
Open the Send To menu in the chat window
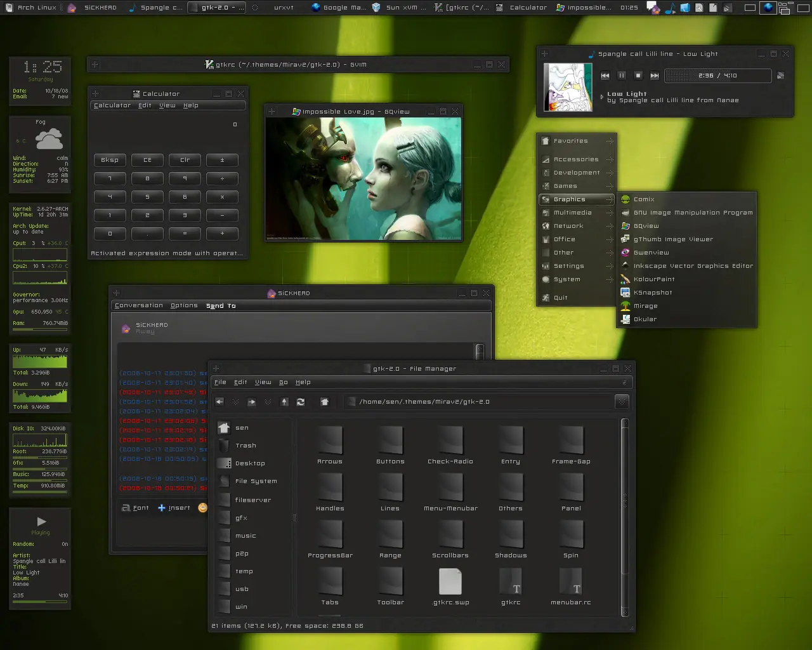coord(221,306)
